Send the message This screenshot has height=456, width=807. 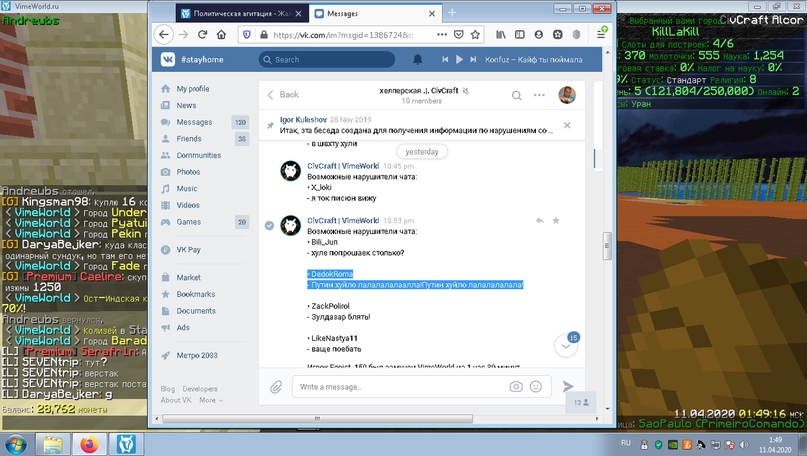click(x=568, y=387)
